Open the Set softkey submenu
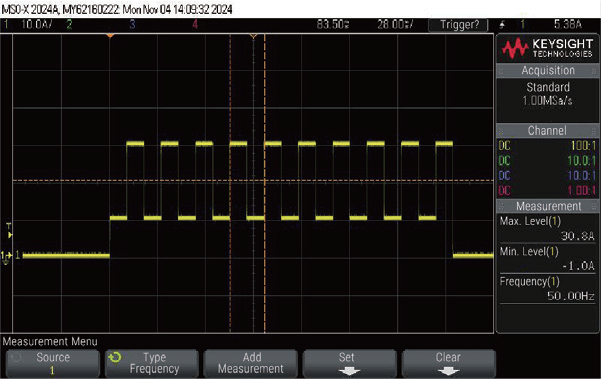Image resolution: width=601 pixels, height=379 pixels. tap(349, 363)
